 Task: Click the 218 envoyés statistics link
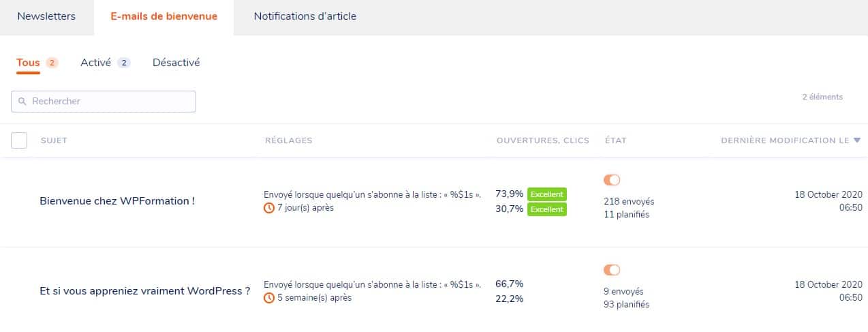629,202
